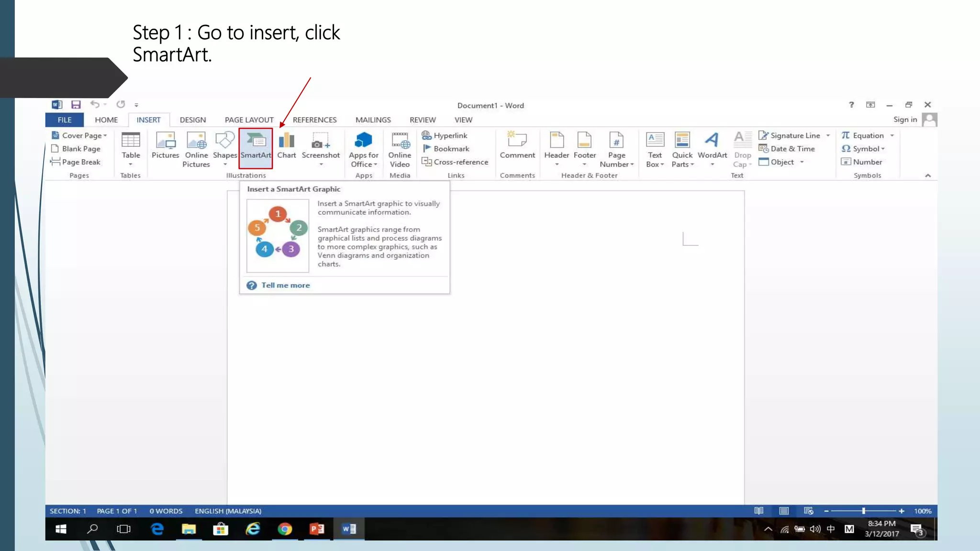Click the Number button in Symbols group
This screenshot has height=551, width=980.
click(862, 162)
